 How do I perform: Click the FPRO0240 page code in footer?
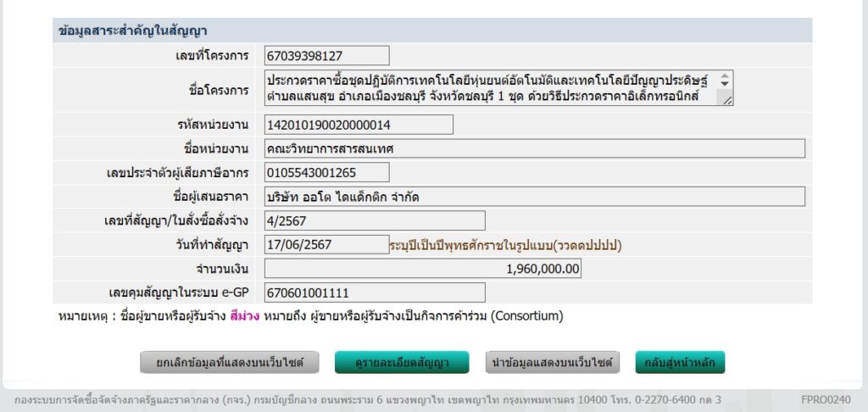tap(826, 398)
